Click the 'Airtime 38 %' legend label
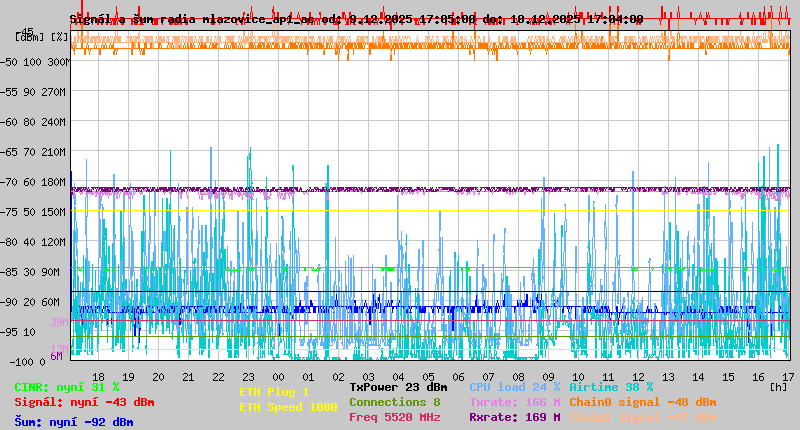Viewport: 800px width, 430px height. [x=611, y=387]
